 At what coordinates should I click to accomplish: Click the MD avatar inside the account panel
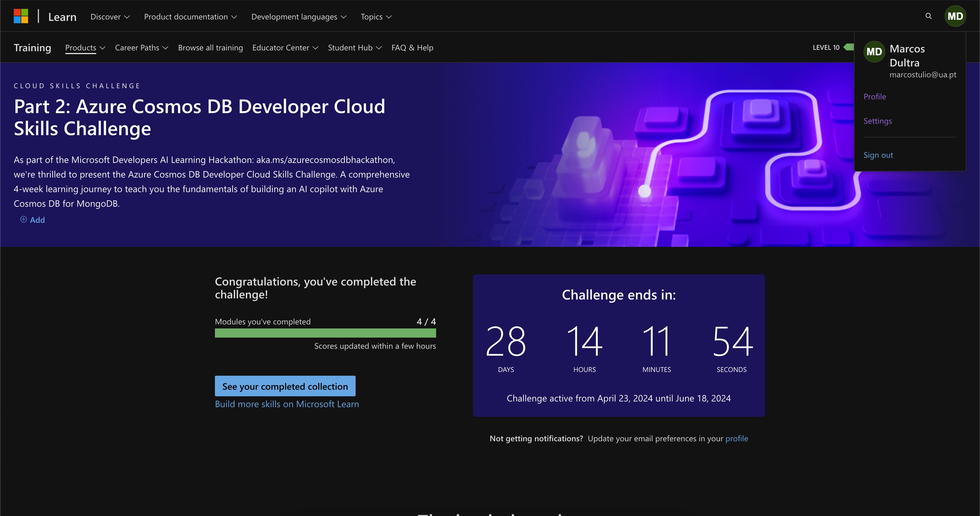(x=874, y=52)
